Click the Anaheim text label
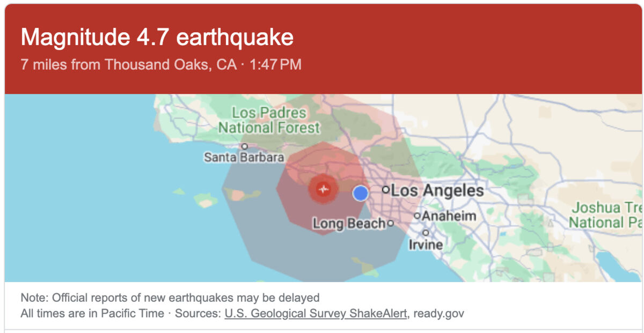644x333 pixels. [x=449, y=216]
